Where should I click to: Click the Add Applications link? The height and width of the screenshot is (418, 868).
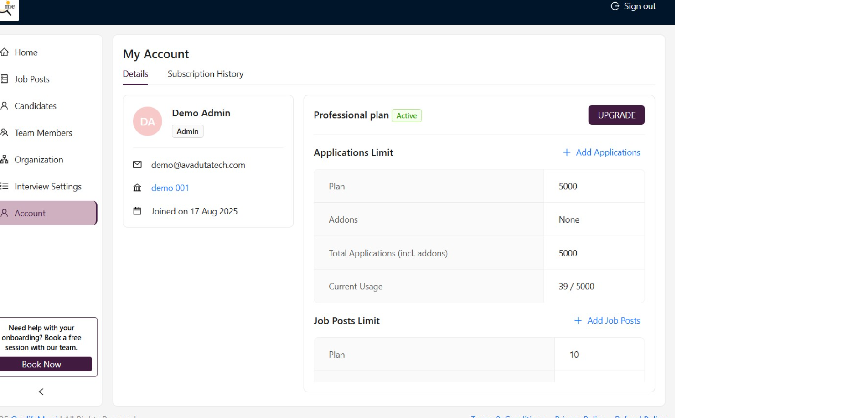tap(602, 152)
